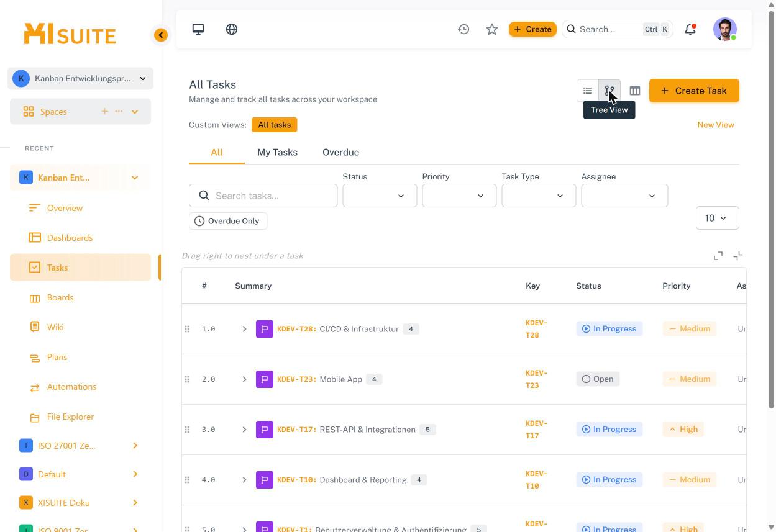Image resolution: width=776 pixels, height=532 pixels.
Task: Click the New View link
Action: tap(716, 125)
